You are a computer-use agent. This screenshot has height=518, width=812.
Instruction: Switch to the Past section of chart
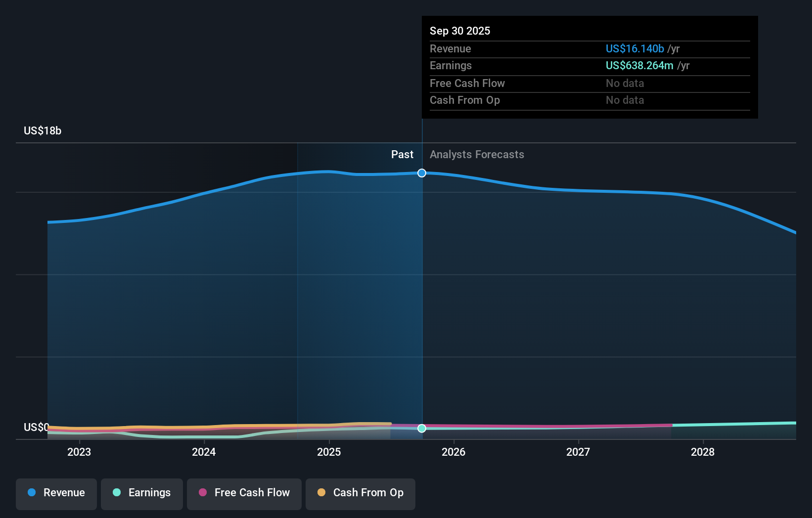402,154
